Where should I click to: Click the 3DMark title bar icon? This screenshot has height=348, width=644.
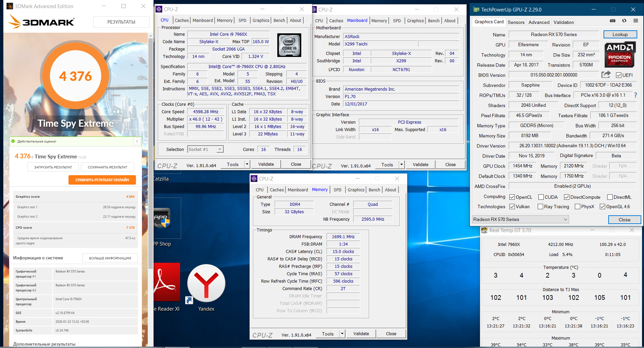coord(10,6)
